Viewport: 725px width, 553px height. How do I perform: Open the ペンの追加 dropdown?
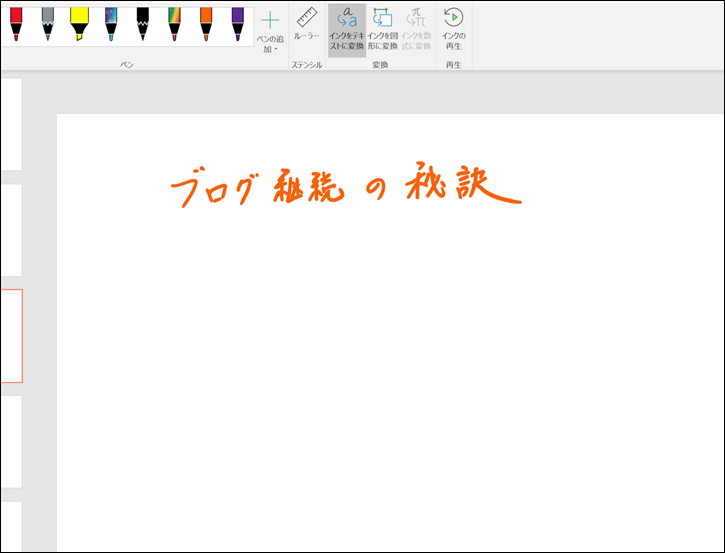coord(270,31)
